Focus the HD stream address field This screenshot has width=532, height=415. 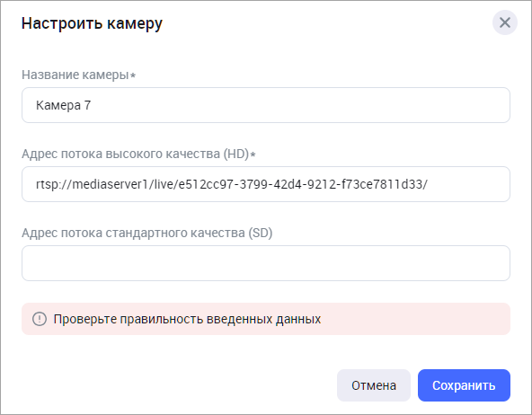pyautogui.click(x=266, y=184)
